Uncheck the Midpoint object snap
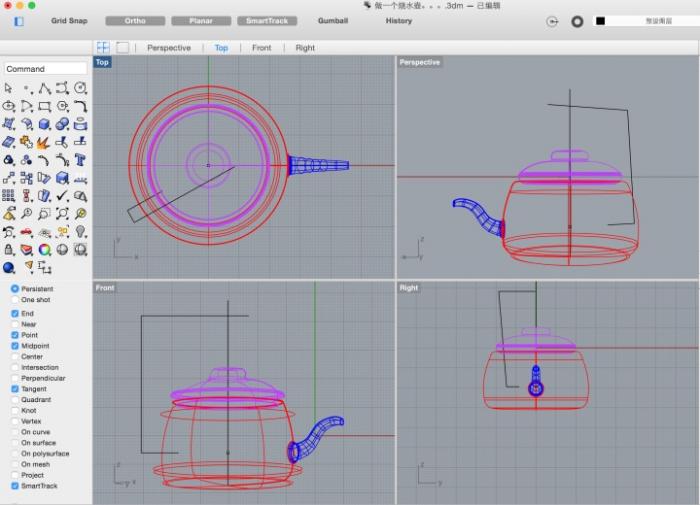 tap(15, 346)
